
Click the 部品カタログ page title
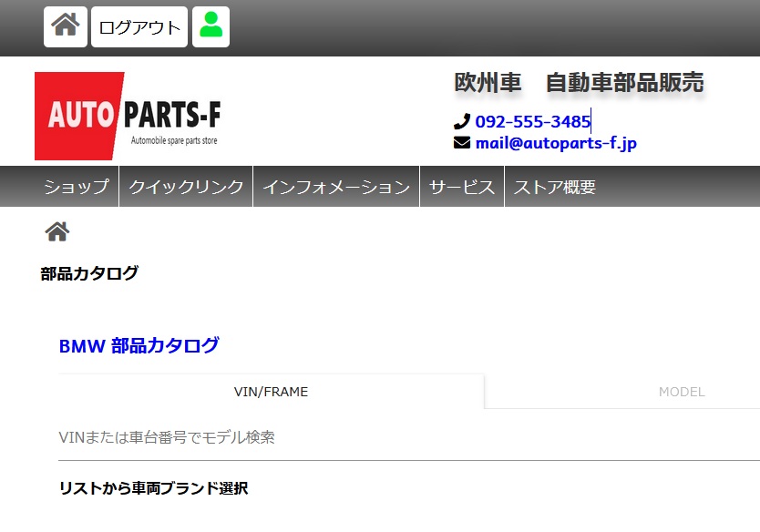point(89,273)
